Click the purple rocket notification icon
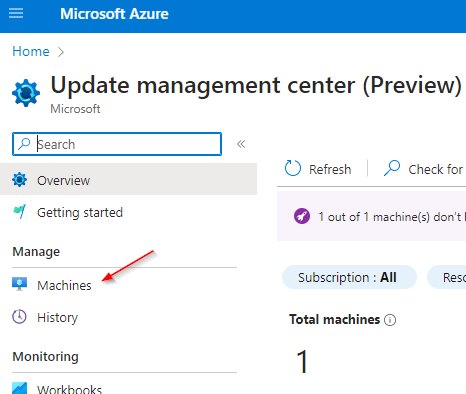Screen dimensions: 466x394 pos(302,216)
